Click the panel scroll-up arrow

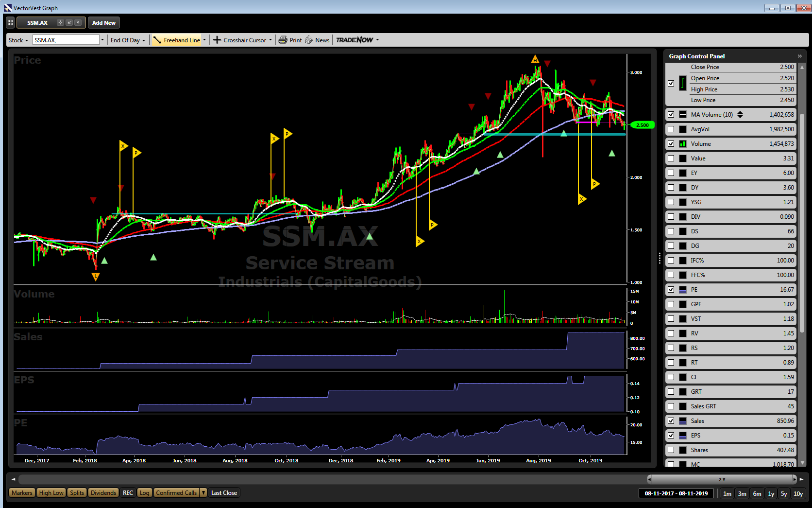coord(802,67)
